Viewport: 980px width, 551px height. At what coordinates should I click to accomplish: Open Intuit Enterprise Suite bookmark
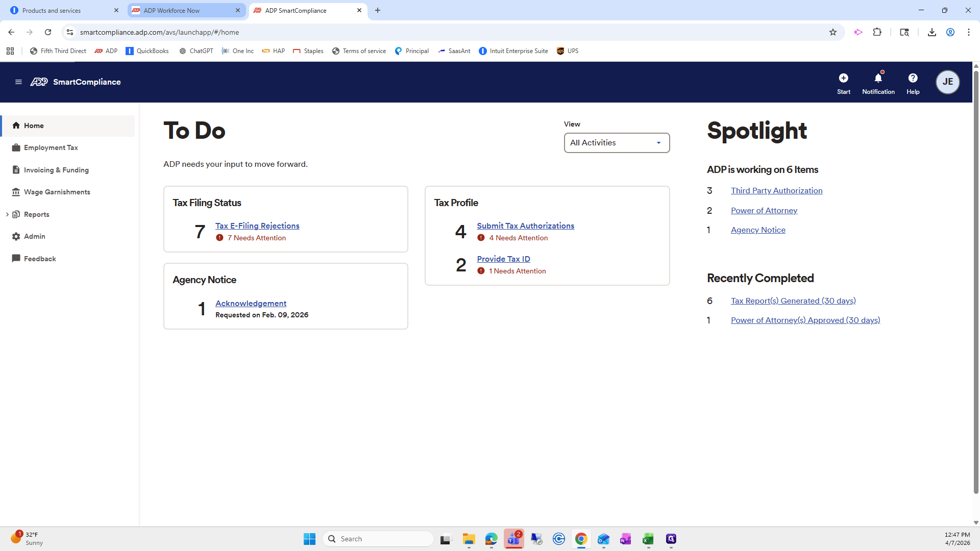[x=513, y=51]
